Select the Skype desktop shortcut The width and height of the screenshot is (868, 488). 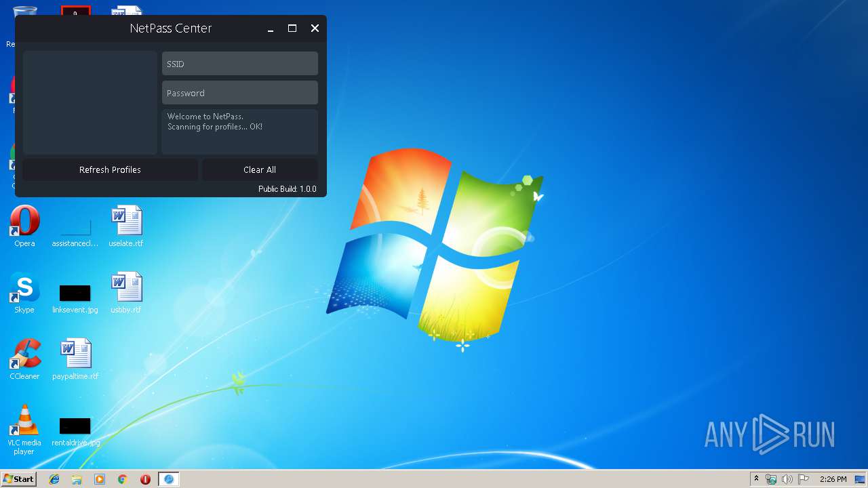coord(24,293)
